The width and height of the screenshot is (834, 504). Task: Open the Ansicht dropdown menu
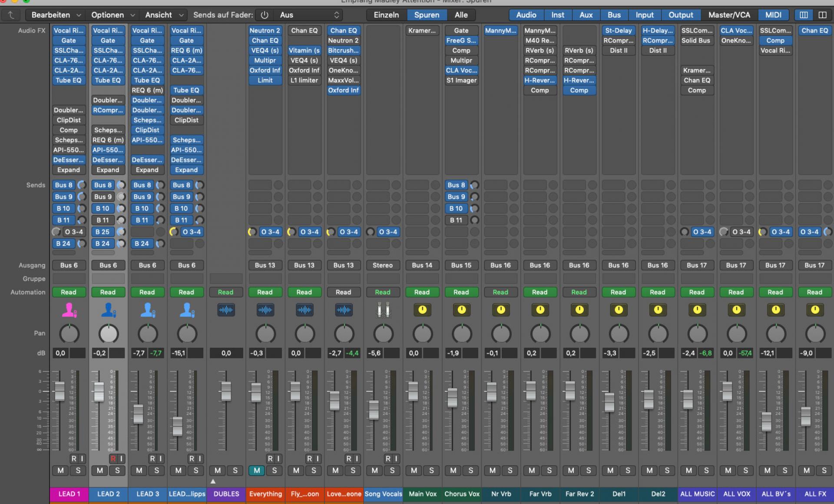coord(164,15)
